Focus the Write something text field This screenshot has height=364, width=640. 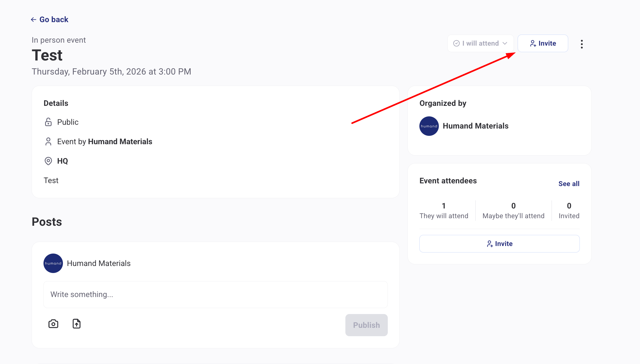click(215, 294)
